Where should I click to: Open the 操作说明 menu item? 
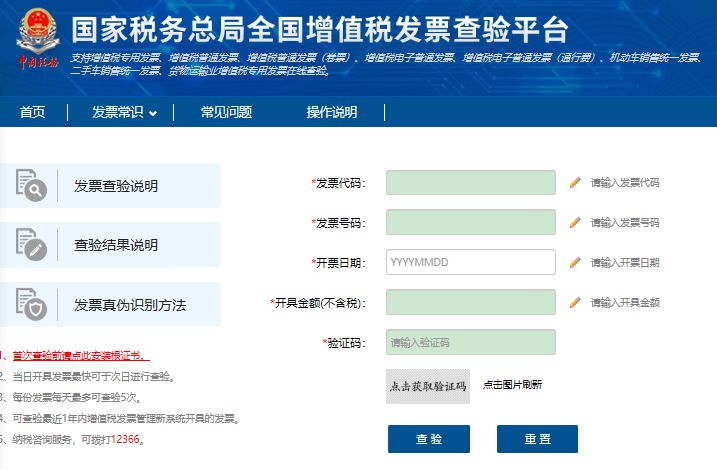click(332, 112)
